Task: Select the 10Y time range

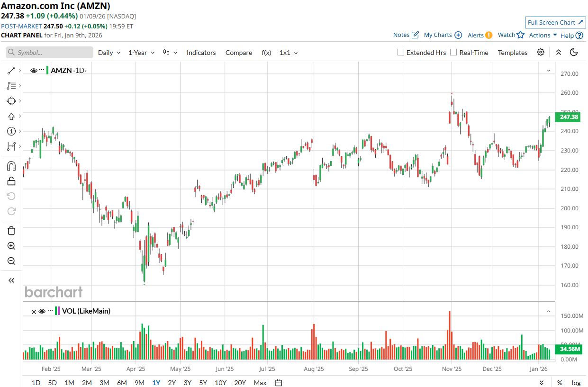Action: coord(220,383)
